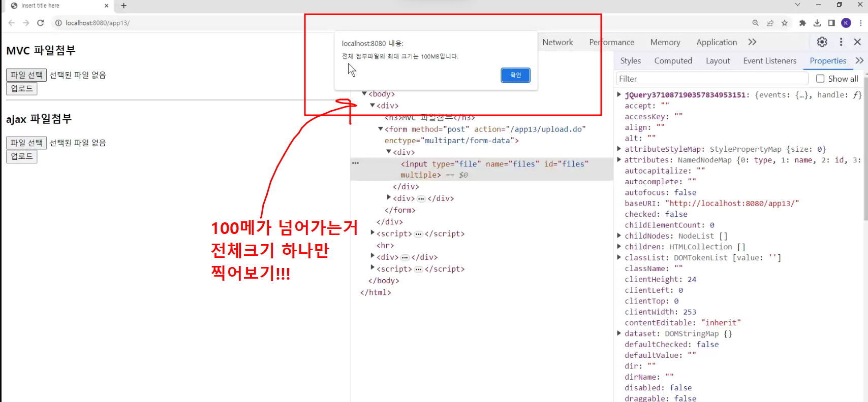Confirm the alert with the 확인 button

[516, 75]
